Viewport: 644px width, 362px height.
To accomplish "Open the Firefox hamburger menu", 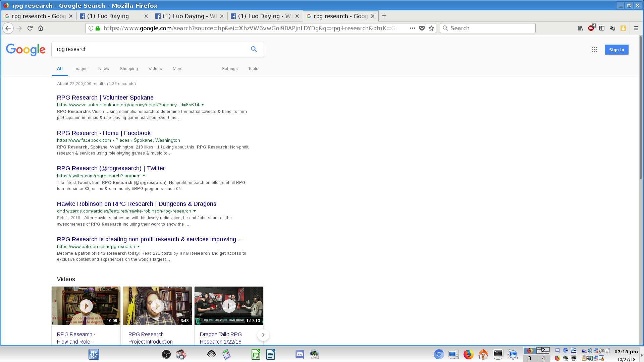I will pos(636,28).
